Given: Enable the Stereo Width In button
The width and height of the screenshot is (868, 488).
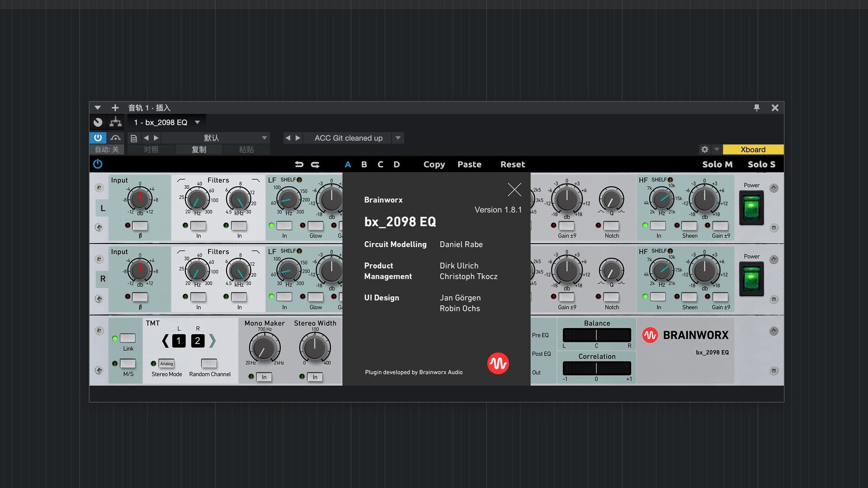Looking at the screenshot, I should (315, 377).
